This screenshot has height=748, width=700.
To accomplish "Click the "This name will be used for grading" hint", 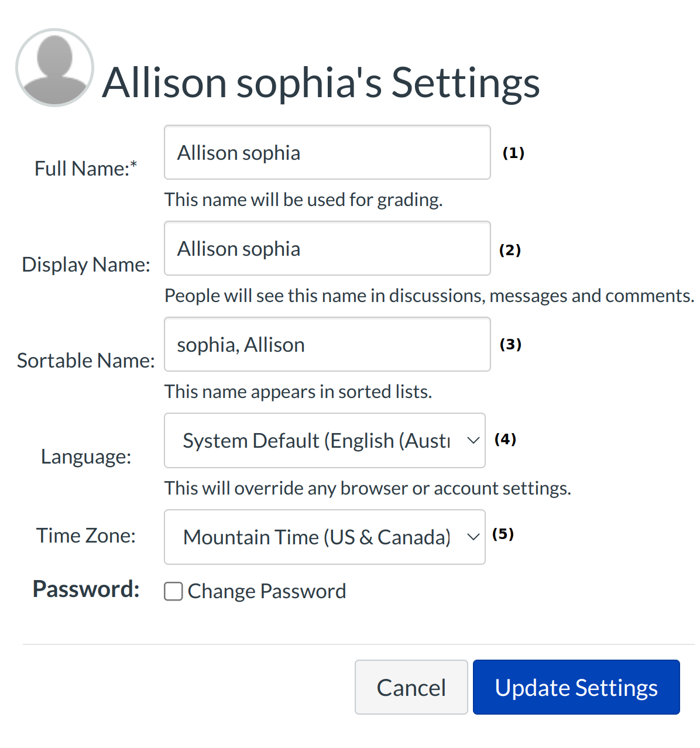I will click(303, 200).
